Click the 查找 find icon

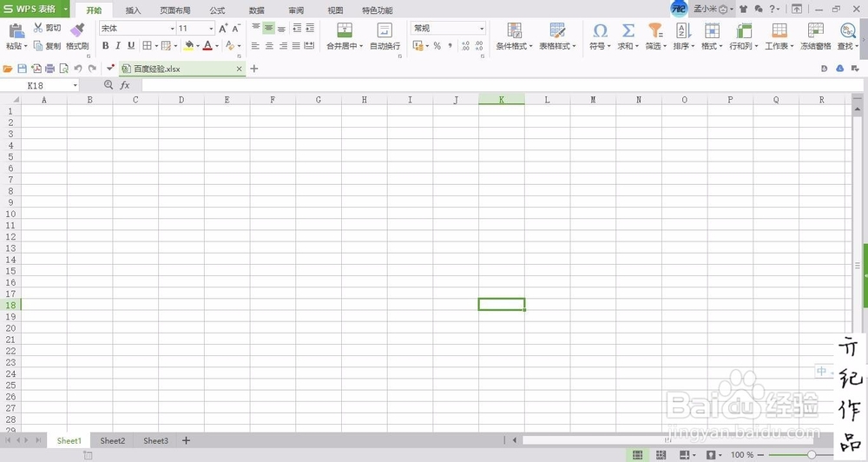coord(847,30)
